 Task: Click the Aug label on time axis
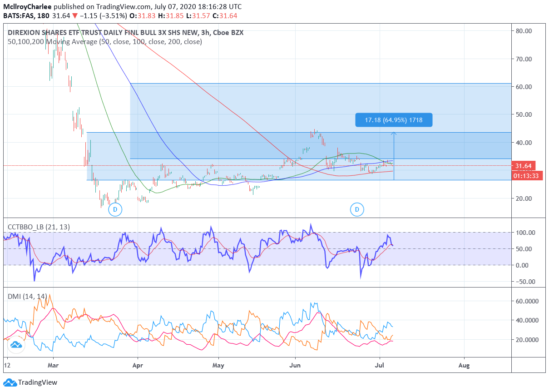pyautogui.click(x=464, y=365)
